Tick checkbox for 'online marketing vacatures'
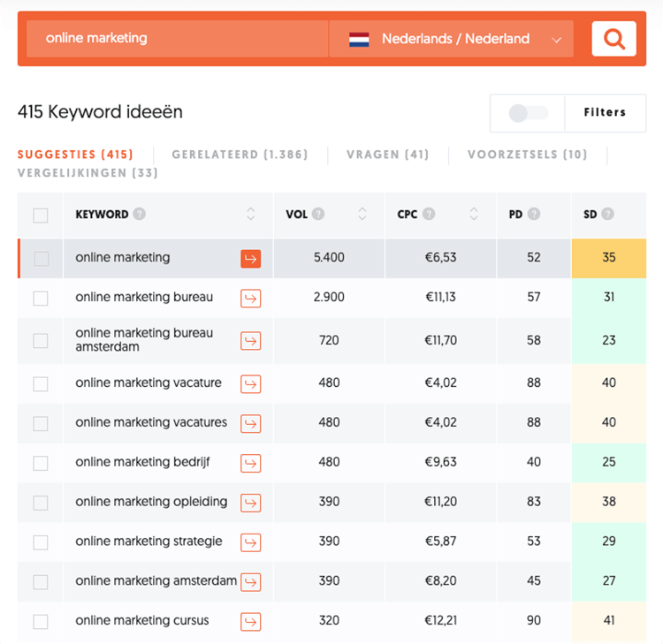 pyautogui.click(x=41, y=423)
